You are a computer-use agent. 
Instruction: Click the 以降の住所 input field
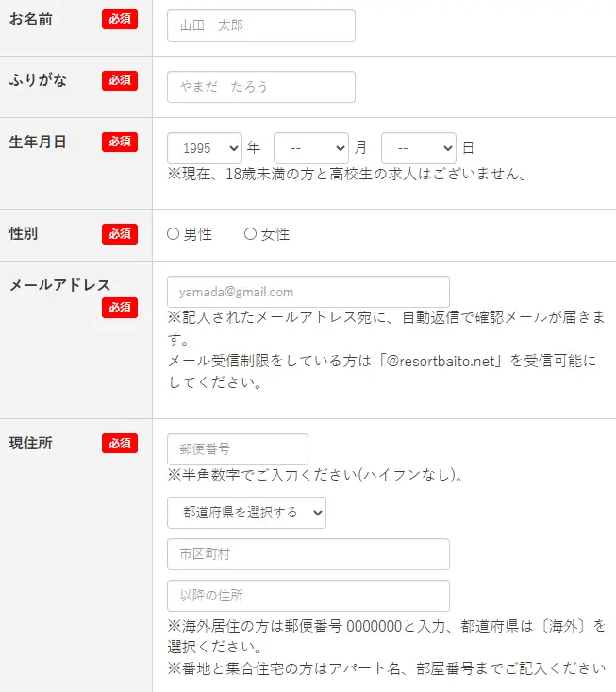(308, 596)
